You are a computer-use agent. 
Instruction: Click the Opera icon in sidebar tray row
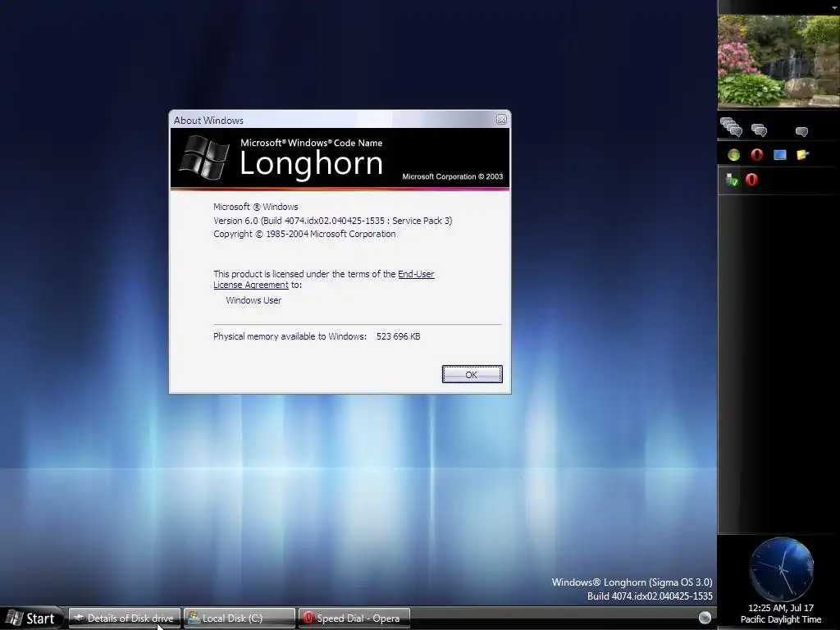pyautogui.click(x=751, y=180)
